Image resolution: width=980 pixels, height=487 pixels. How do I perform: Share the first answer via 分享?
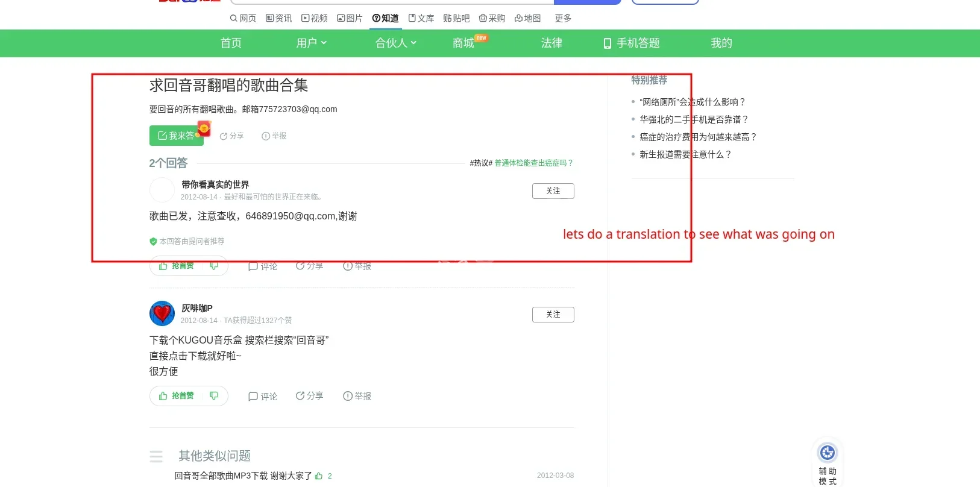click(x=309, y=266)
